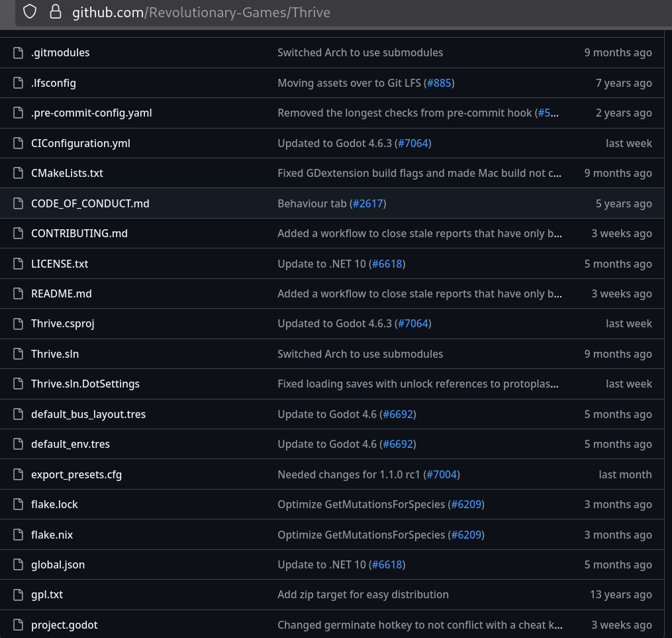
Task: Click file icon next to gpl.txt
Action: (x=18, y=595)
